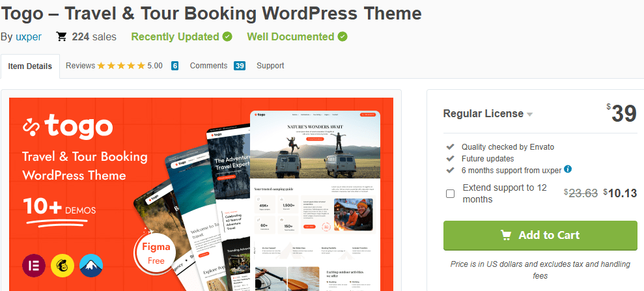The width and height of the screenshot is (644, 291).
Task: Click the shopping cart sales icon
Action: 61,37
